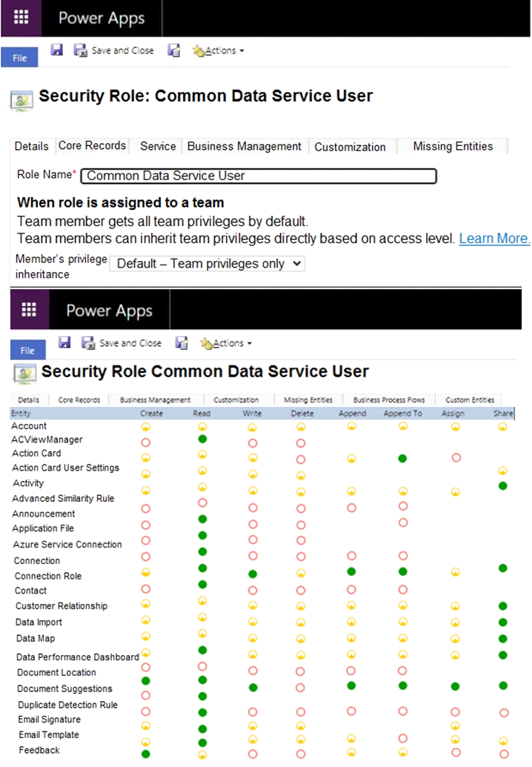Viewport: 532px width, 767px height.
Task: Toggle Append To privilege for Action Card
Action: [x=402, y=458]
